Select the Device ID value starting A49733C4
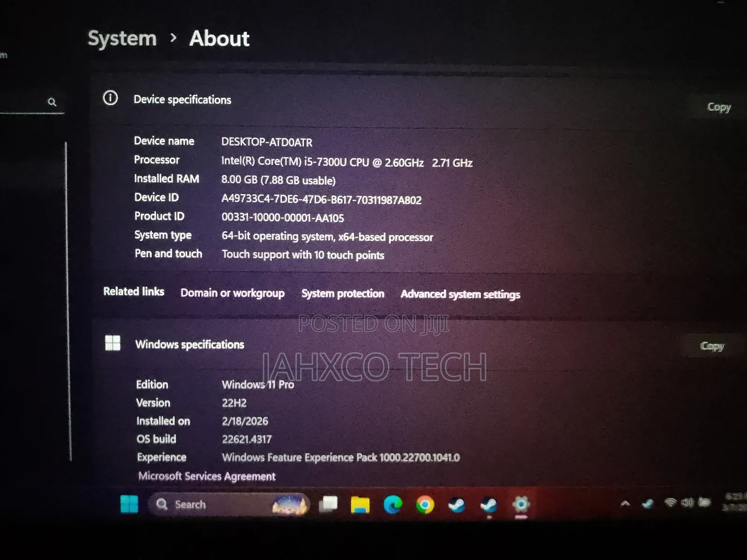Viewport: 747px width, 560px height. click(321, 200)
